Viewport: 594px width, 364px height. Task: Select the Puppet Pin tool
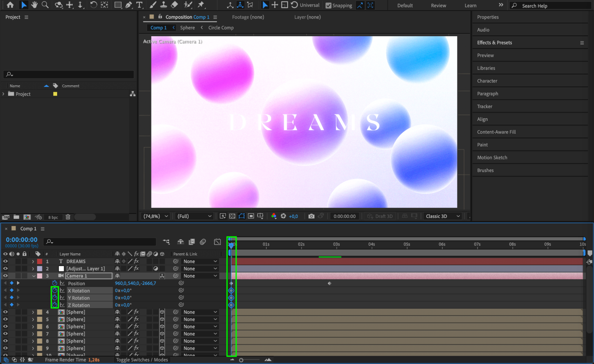pos(201,5)
